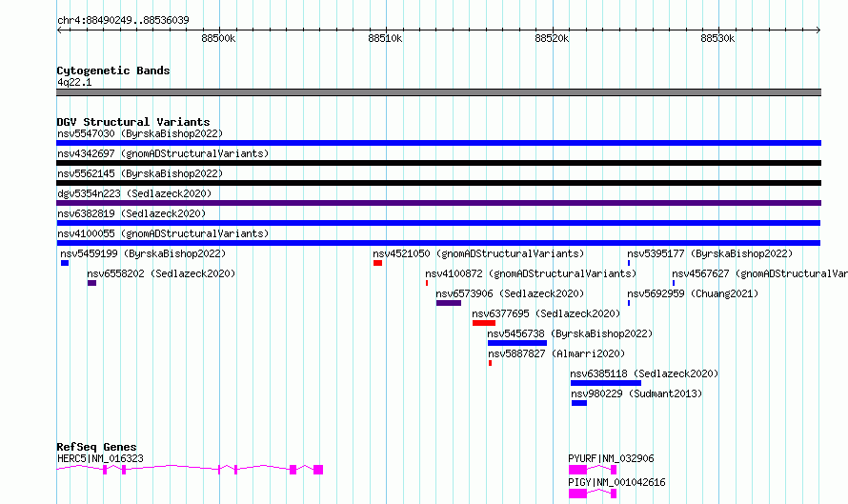Select the purple nsv6573906 feature bar
The image size is (848, 504).
click(449, 303)
